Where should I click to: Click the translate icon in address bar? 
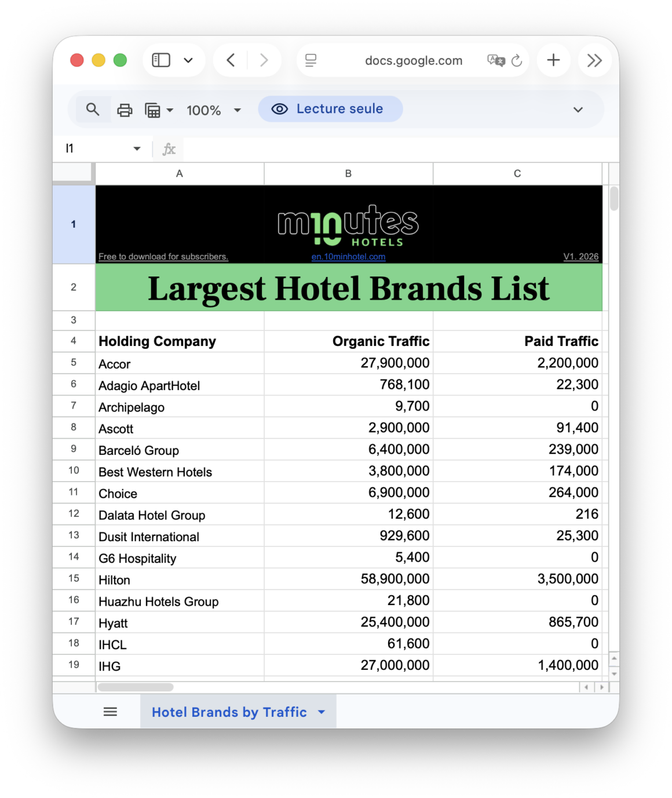pyautogui.click(x=496, y=60)
